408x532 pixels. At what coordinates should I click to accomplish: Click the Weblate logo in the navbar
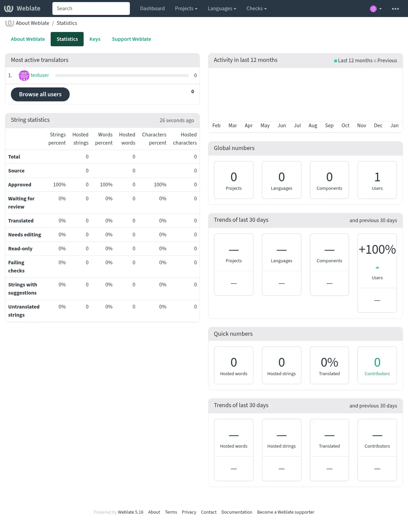(22, 9)
